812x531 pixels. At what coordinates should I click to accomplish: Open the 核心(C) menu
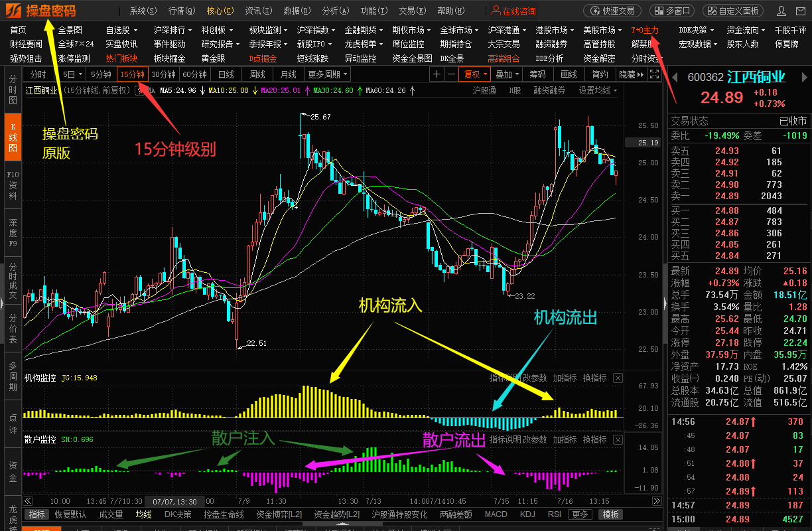point(220,11)
